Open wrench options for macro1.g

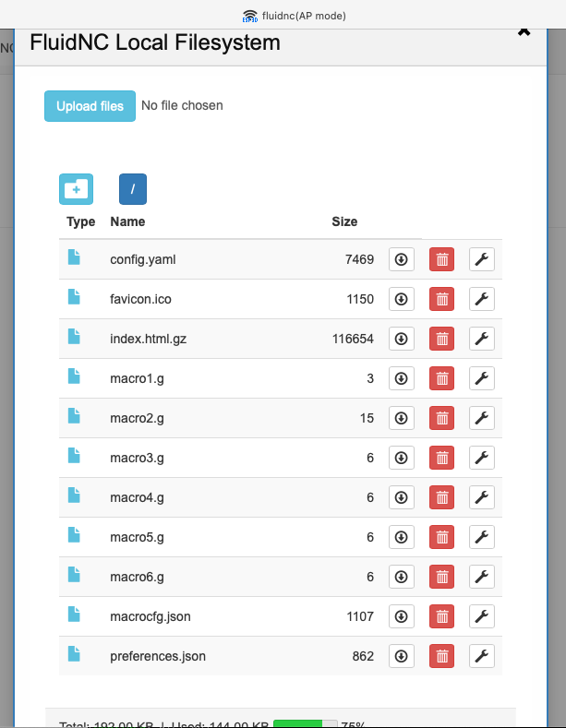pos(482,378)
